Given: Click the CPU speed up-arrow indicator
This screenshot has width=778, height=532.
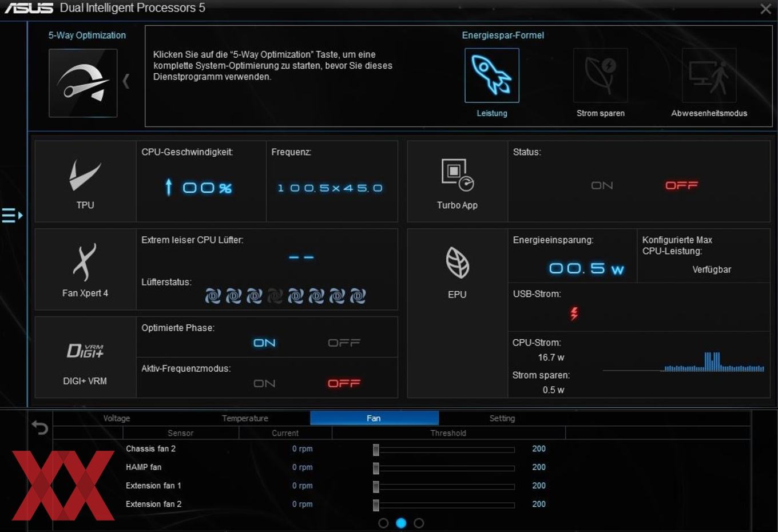Looking at the screenshot, I should (x=168, y=187).
